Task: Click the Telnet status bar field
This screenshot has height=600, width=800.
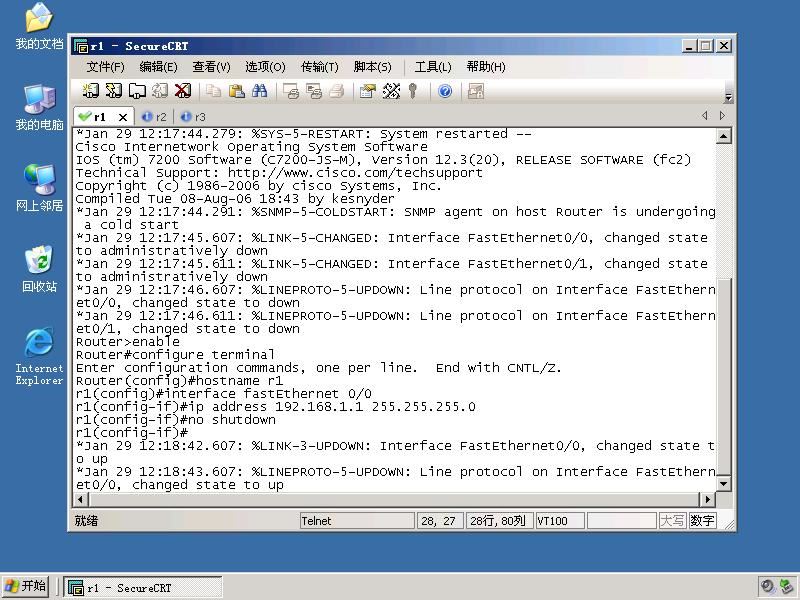Action: (x=357, y=521)
